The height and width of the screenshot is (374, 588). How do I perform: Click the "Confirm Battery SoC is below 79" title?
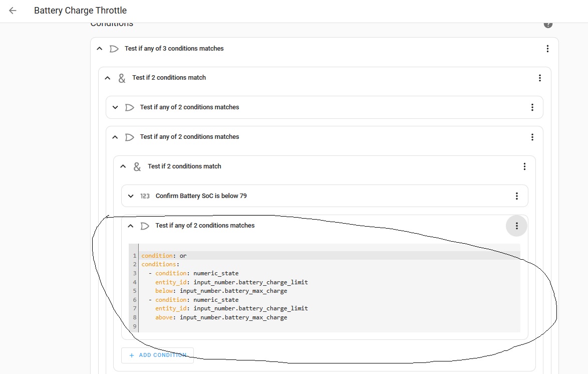201,196
